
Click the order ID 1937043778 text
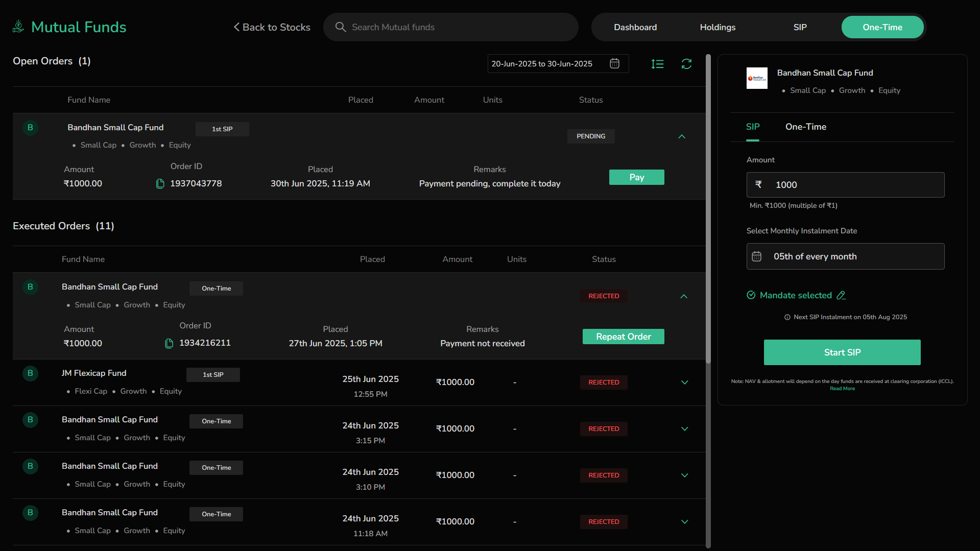click(x=196, y=184)
